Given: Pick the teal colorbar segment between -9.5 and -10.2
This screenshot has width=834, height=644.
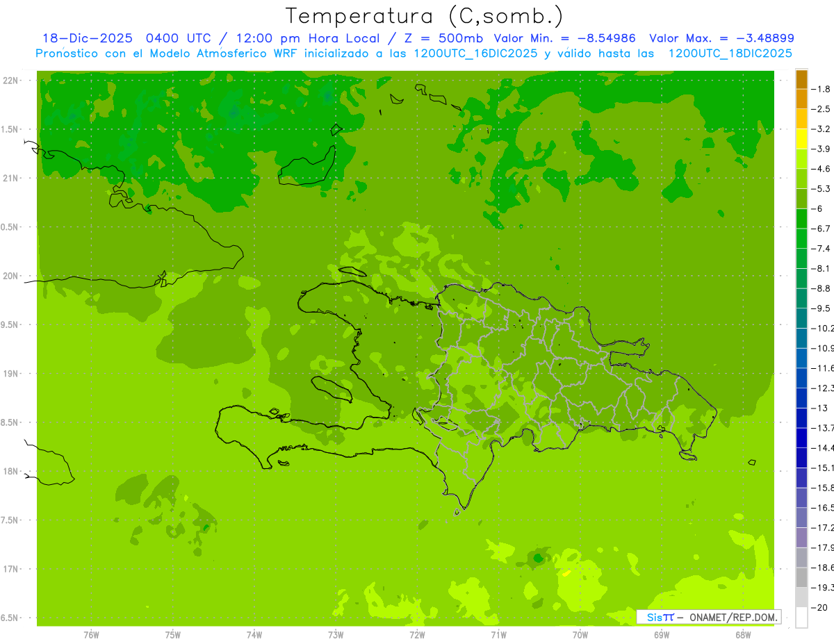Looking at the screenshot, I should tap(802, 318).
